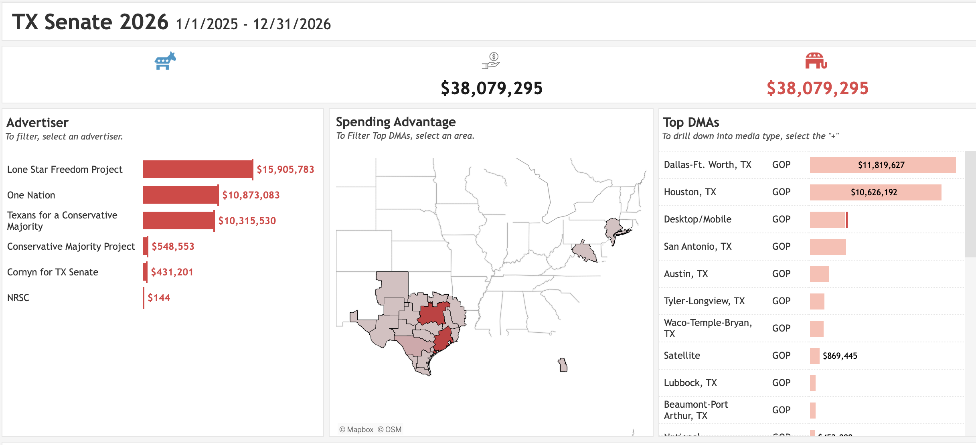Expand the Desktop/Mobile DMA row
The image size is (980, 445).
pos(697,219)
